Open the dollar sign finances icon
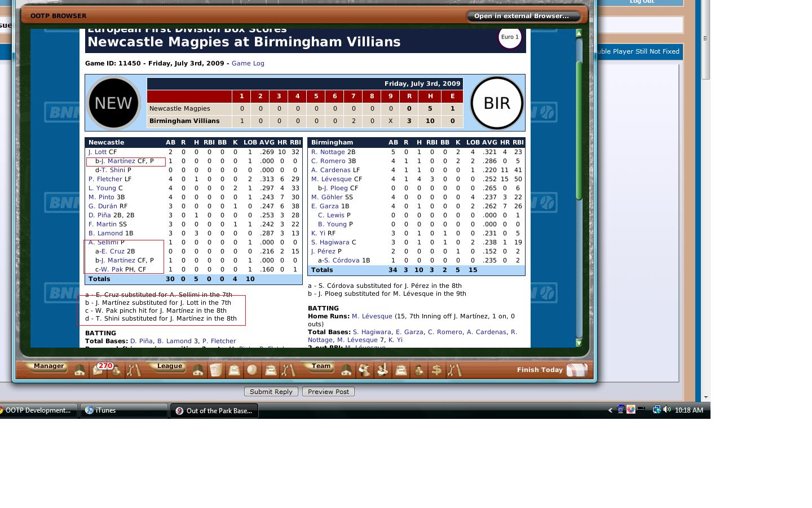This screenshot has height=508, width=812. [x=436, y=370]
